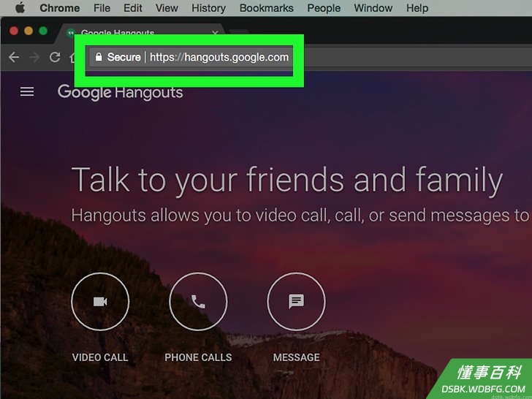Open the People menu

324,8
